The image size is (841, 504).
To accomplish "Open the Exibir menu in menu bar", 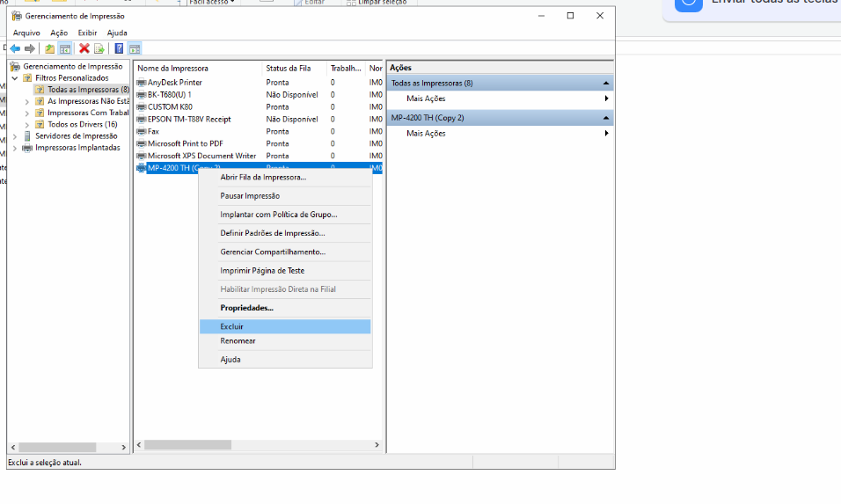I will pos(87,33).
